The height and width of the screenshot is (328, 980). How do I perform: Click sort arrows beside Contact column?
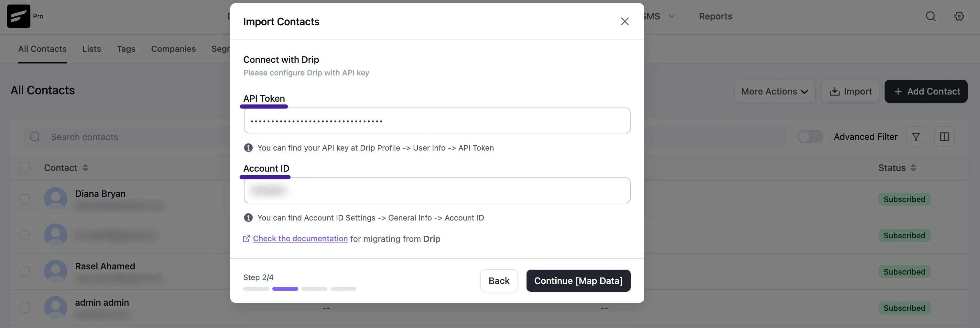[x=85, y=168]
